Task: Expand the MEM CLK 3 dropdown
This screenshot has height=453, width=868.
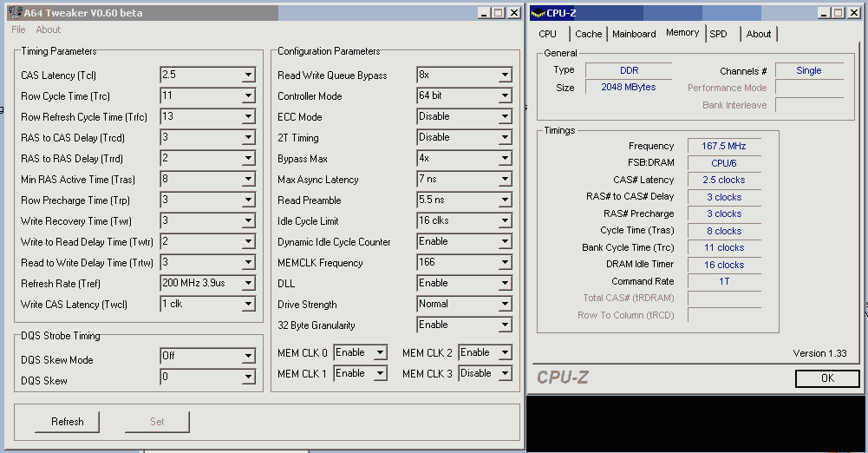Action: [x=505, y=374]
